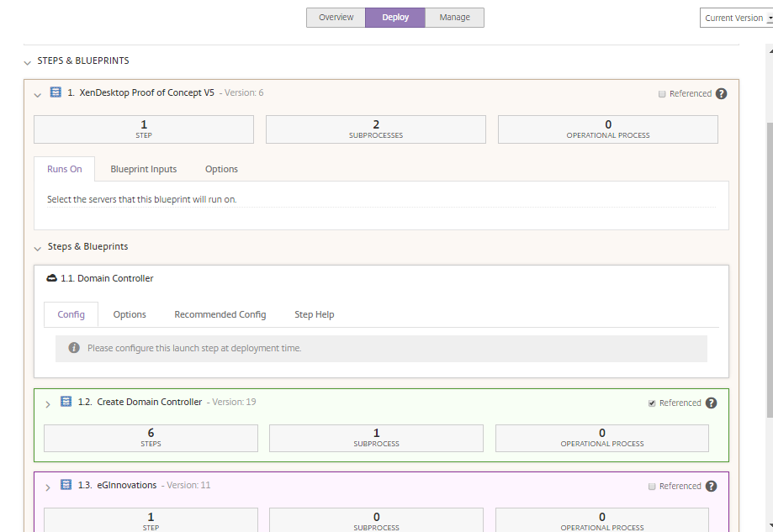Switch to the Blueprint Inputs tab
The height and width of the screenshot is (532, 773).
point(144,169)
